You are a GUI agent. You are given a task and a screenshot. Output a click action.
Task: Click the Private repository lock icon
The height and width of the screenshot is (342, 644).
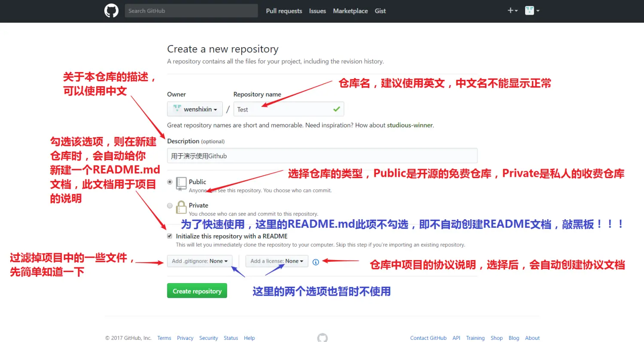click(x=181, y=207)
